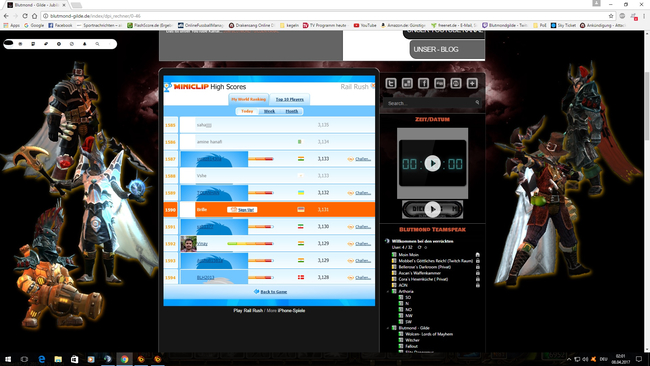Viewport: 650px width, 366px height.
Task: Open the Facebook social icon
Action: pos(423,83)
